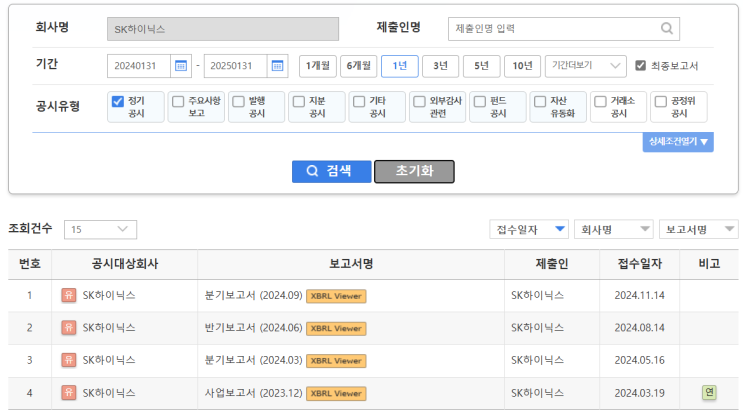Open the start date calendar picker icon
Viewport: 743px width, 410px height.
[x=181, y=66]
